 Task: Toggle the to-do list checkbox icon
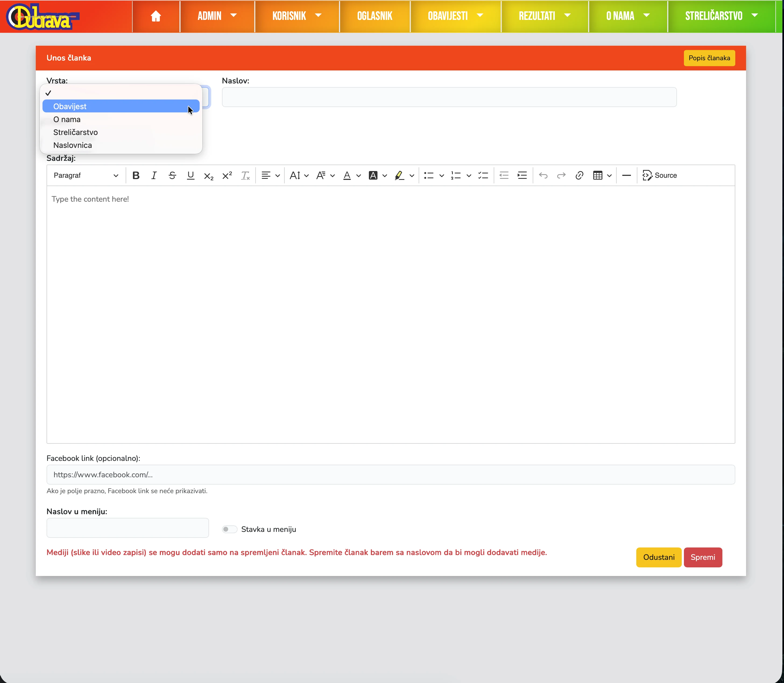tap(483, 175)
